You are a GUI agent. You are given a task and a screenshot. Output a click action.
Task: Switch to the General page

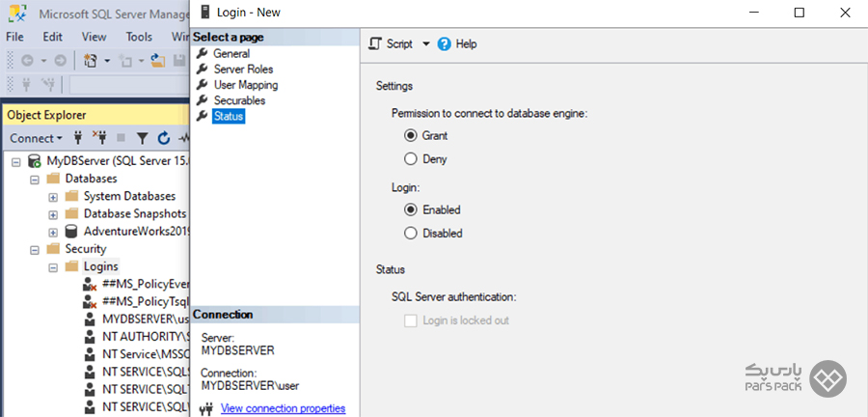coord(231,54)
